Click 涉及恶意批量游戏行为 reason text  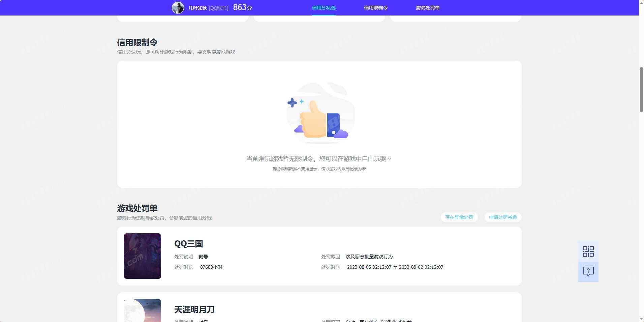click(369, 257)
